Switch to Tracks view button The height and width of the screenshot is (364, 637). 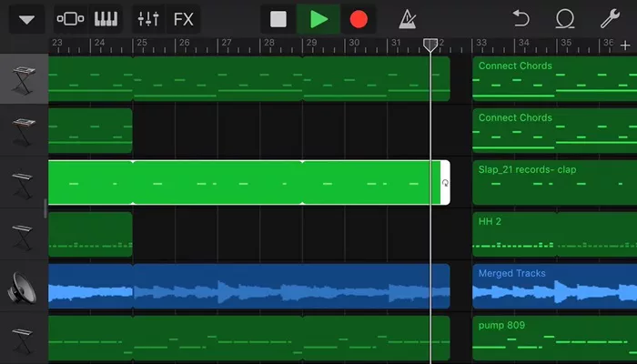(70, 19)
